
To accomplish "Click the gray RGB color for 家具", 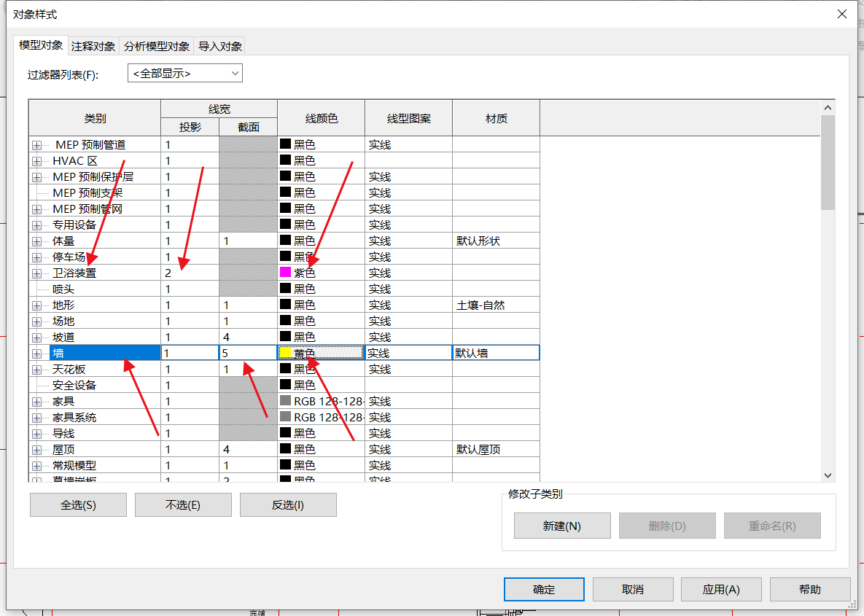I will 286,401.
